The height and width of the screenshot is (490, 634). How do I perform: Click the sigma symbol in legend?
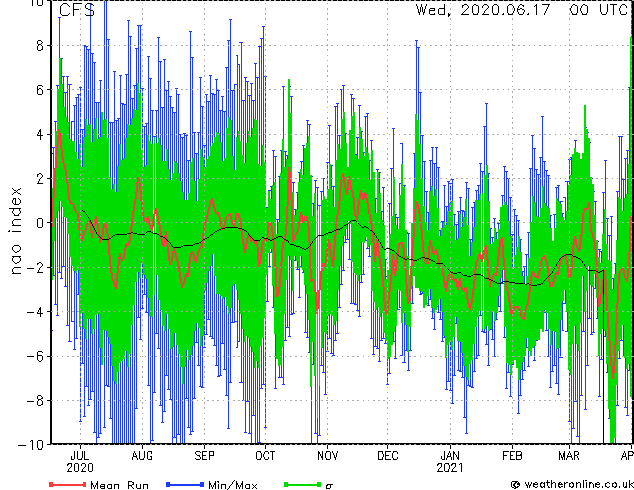(x=329, y=486)
